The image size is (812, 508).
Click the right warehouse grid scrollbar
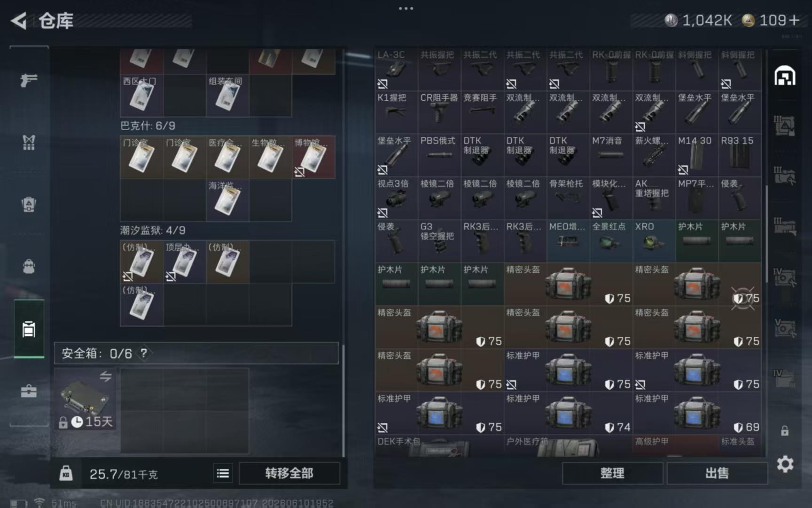[766, 233]
